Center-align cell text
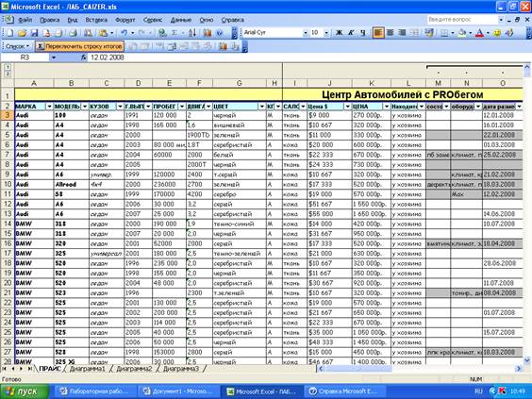The height and width of the screenshot is (399, 532). (x=391, y=33)
